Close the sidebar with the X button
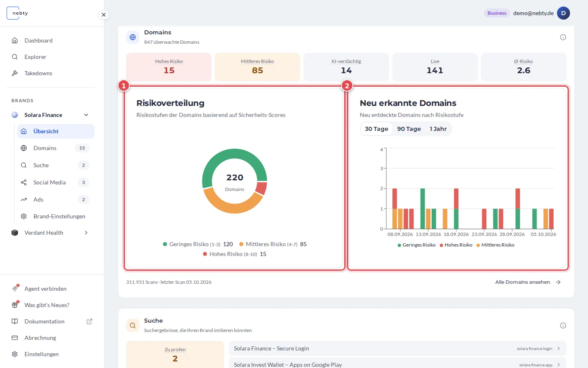This screenshot has width=588, height=368. click(x=104, y=15)
